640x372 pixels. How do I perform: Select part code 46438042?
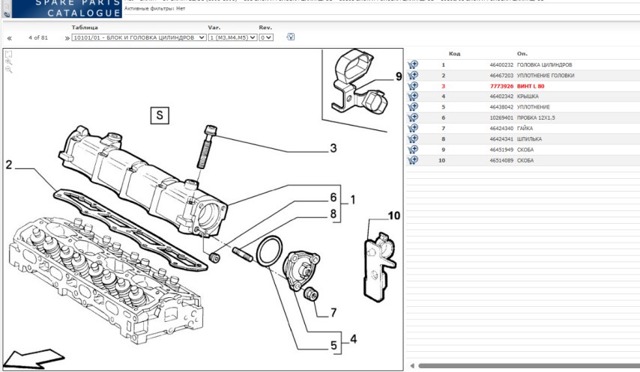tap(501, 107)
